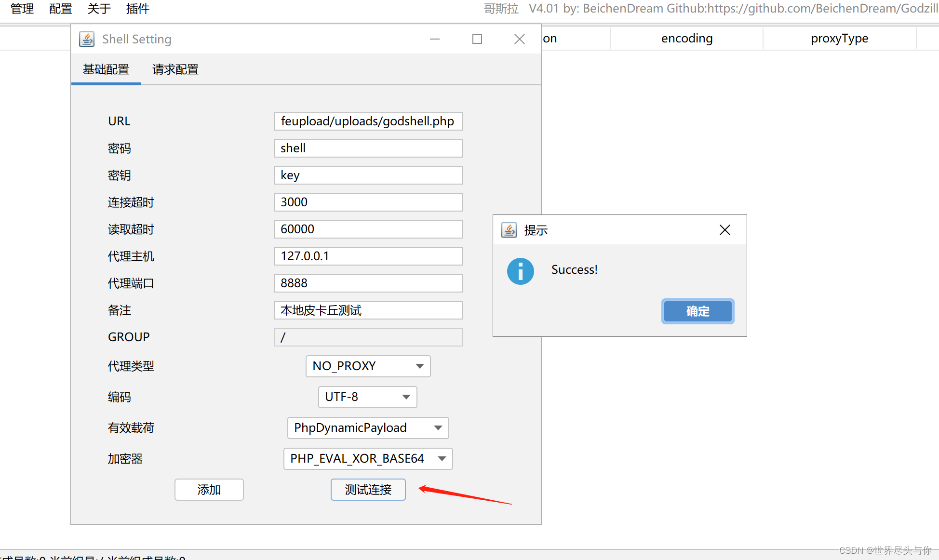Minimize the Shell Setting window
The image size is (939, 560).
pos(435,39)
